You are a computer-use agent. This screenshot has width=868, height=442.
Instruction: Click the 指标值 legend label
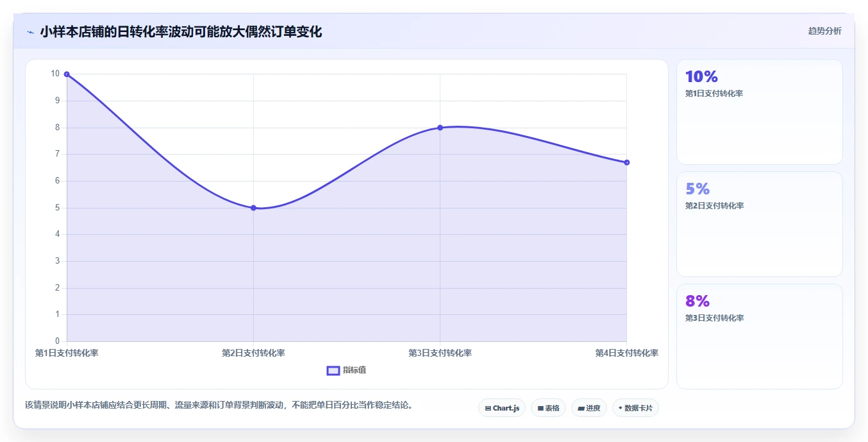[x=355, y=370]
